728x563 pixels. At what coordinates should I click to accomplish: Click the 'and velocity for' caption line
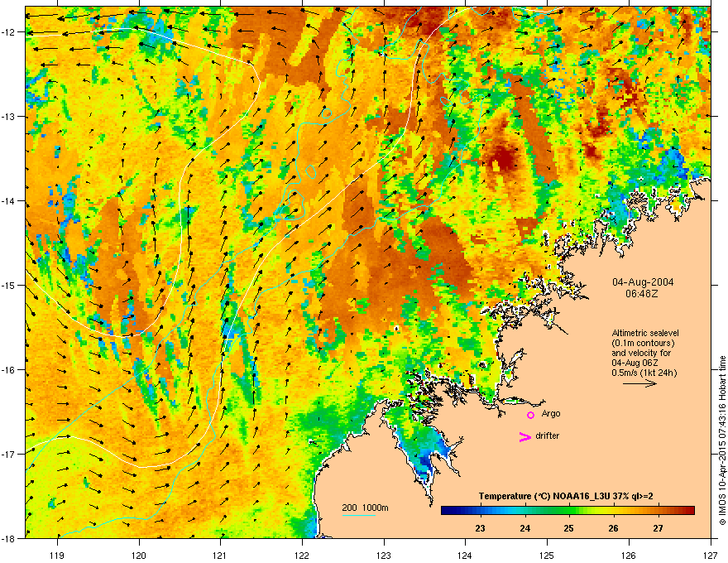pos(641,353)
